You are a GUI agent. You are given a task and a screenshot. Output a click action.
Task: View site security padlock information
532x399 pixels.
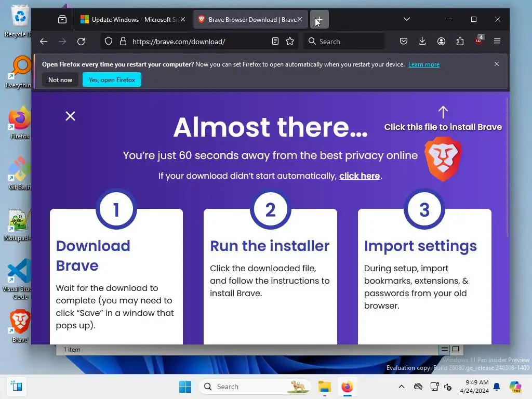[x=123, y=42]
